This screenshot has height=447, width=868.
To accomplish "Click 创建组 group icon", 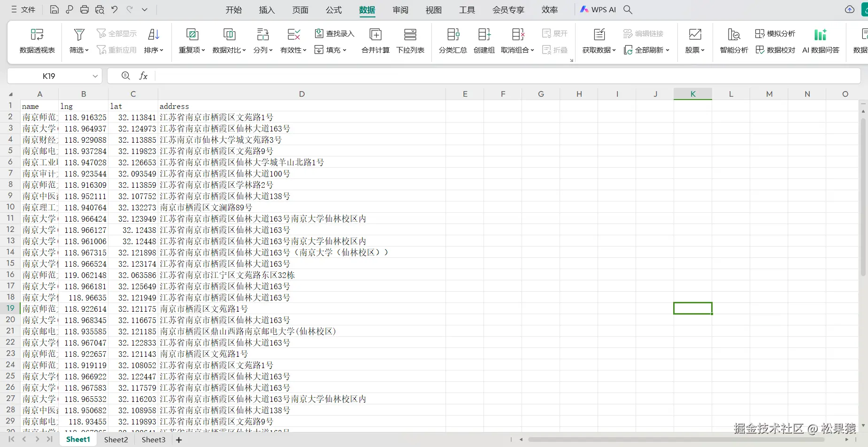I will (x=484, y=34).
